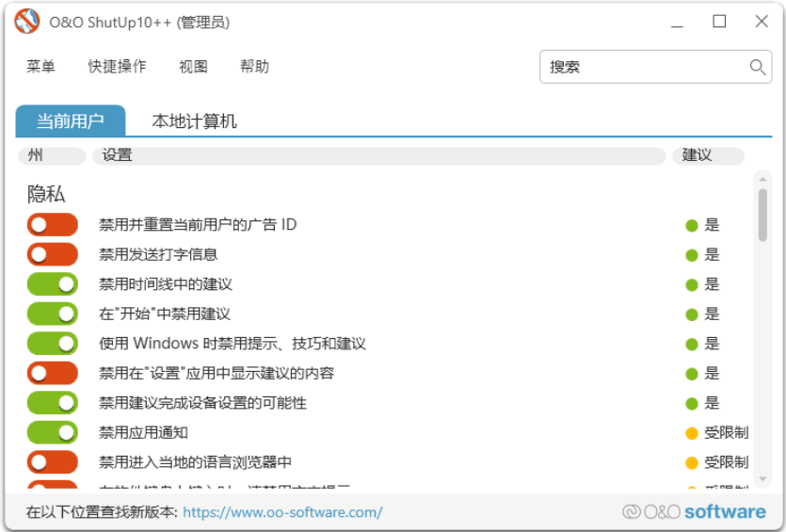Open the 帮助 menu
Image resolution: width=786 pixels, height=532 pixels.
pyautogui.click(x=255, y=66)
